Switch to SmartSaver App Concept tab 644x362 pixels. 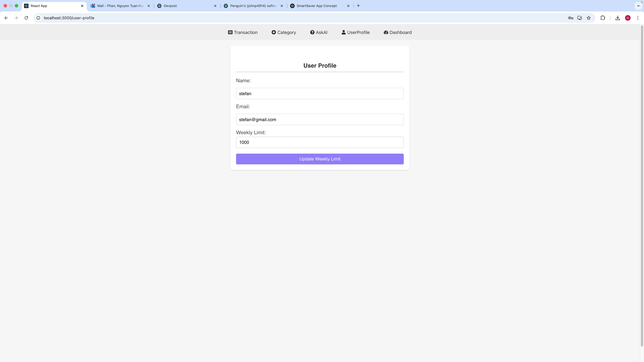tap(317, 6)
